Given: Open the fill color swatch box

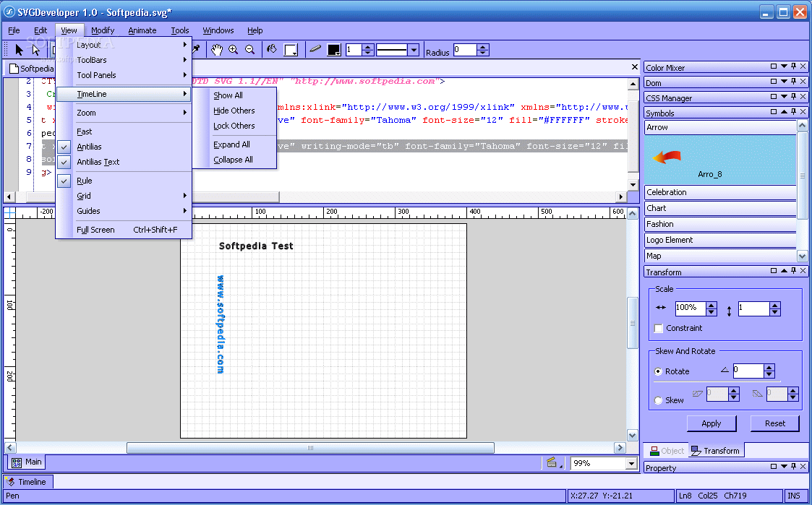Looking at the screenshot, I should tap(291, 50).
